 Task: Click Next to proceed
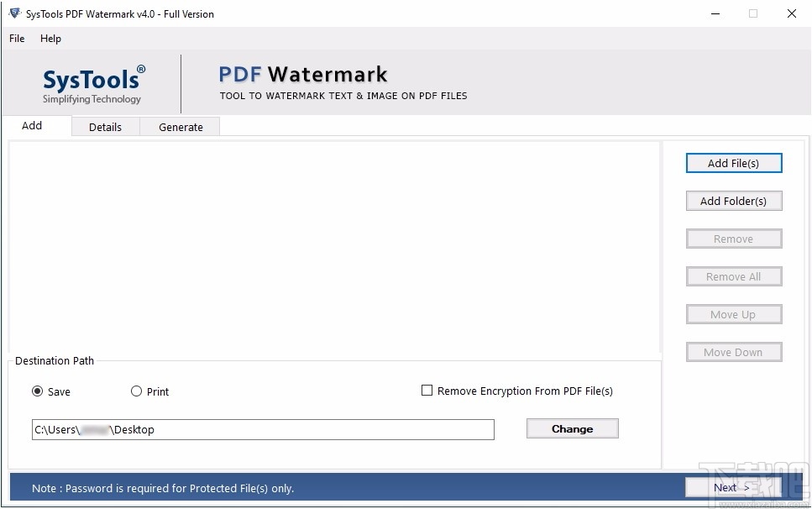pos(733,487)
